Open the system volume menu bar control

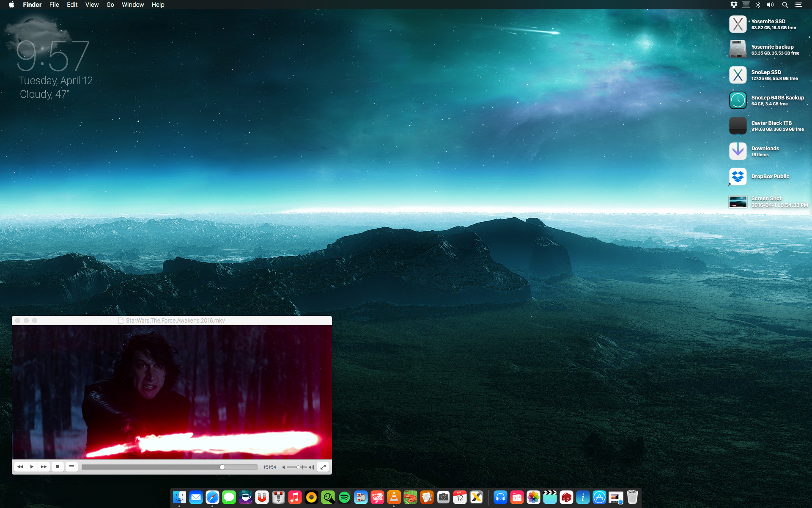[x=770, y=5]
